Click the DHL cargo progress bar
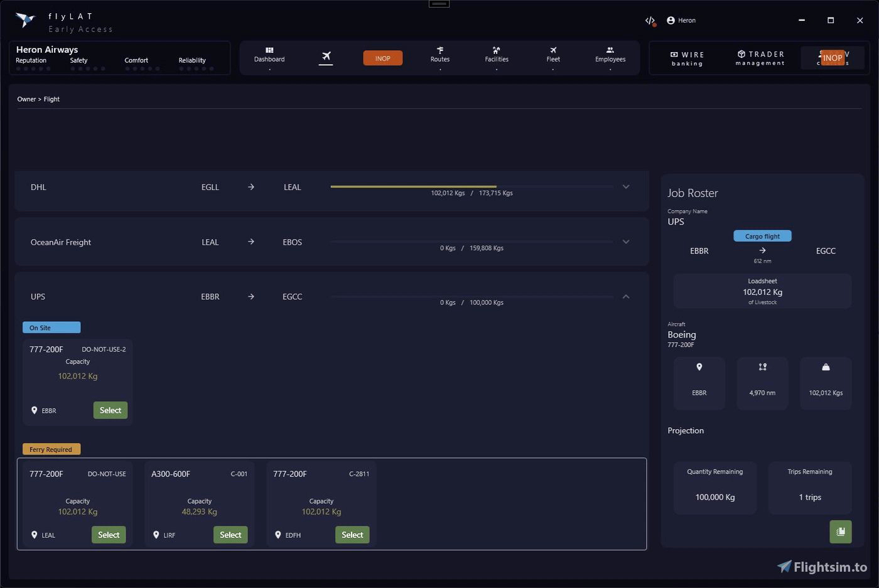The image size is (879, 588). (472, 186)
